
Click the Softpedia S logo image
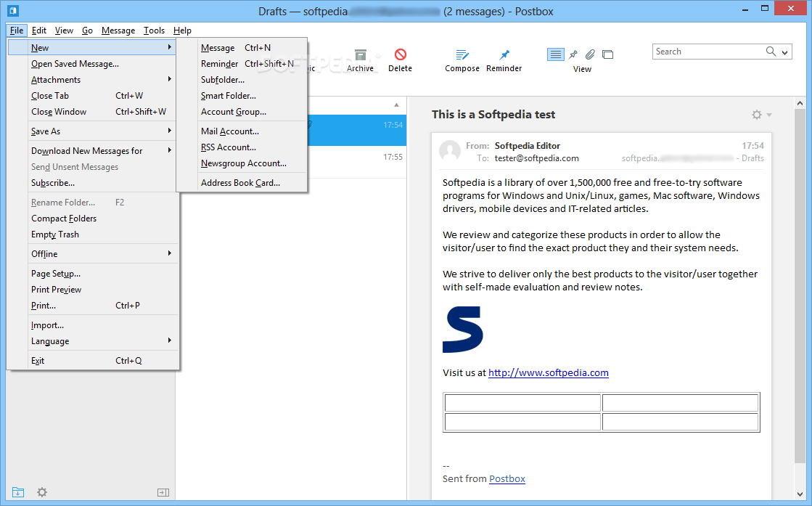tap(462, 330)
